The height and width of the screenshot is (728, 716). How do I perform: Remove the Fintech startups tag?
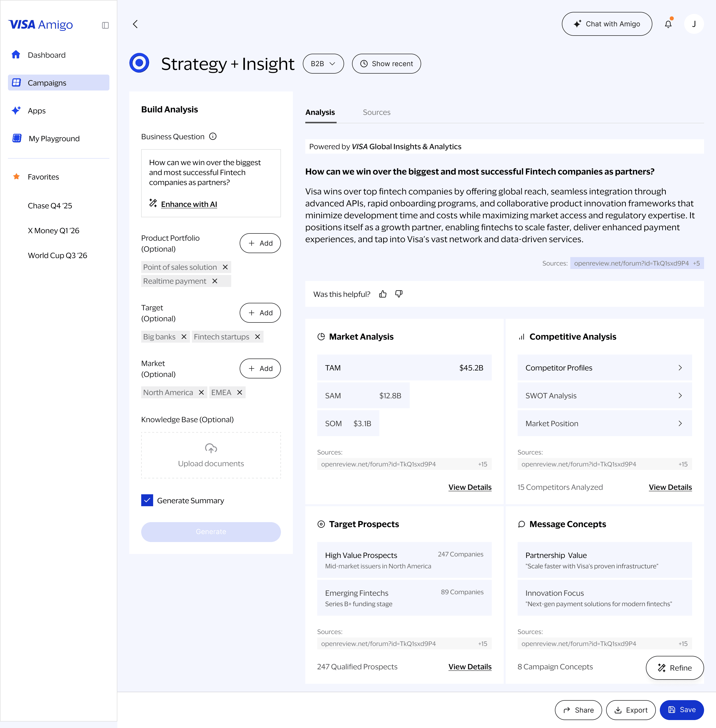point(258,337)
